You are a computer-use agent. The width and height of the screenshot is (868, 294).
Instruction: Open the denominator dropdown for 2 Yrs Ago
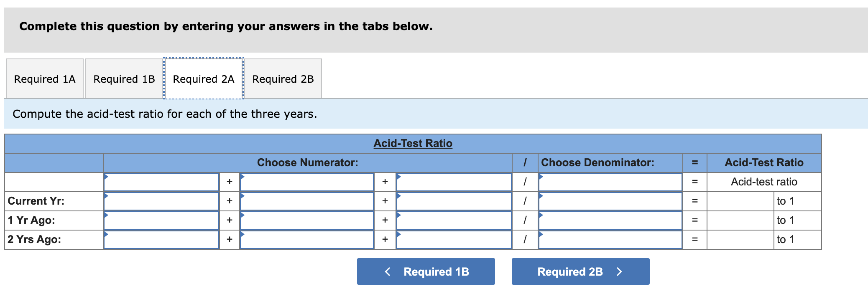610,239
